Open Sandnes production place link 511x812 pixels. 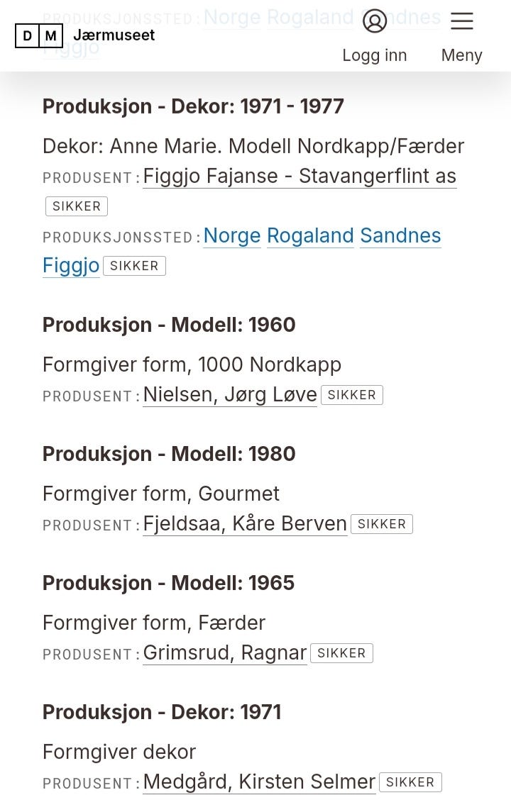(x=400, y=235)
